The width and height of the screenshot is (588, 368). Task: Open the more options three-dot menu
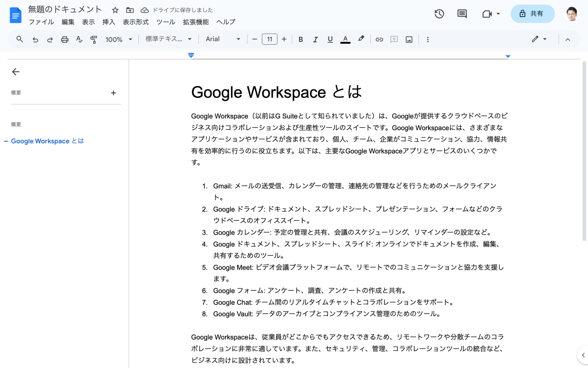(428, 40)
